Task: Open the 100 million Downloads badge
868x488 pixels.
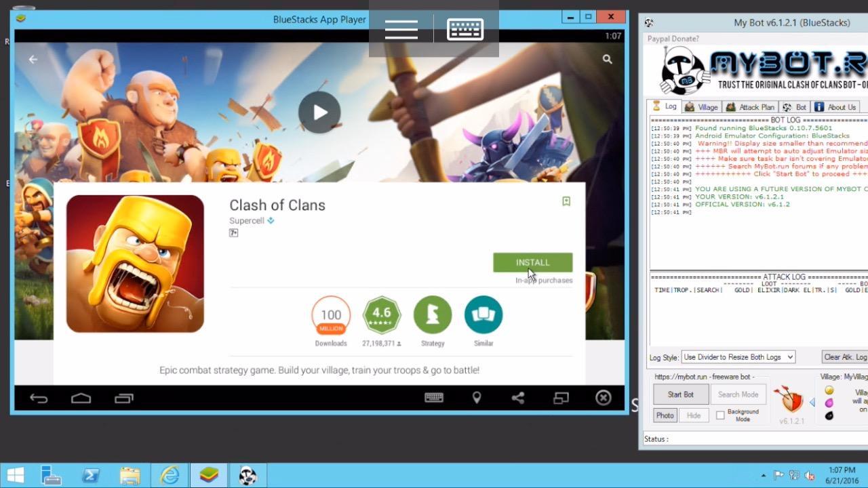Action: pyautogui.click(x=331, y=314)
